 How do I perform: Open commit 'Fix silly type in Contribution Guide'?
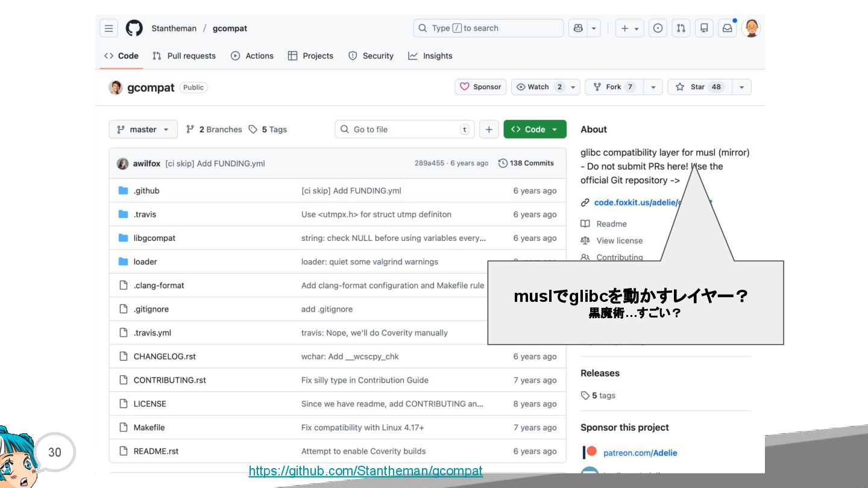(365, 380)
